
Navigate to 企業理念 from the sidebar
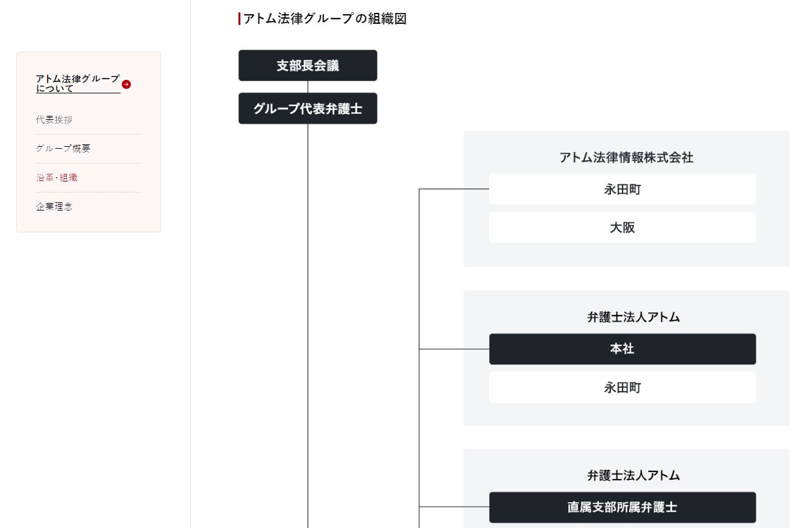54,207
